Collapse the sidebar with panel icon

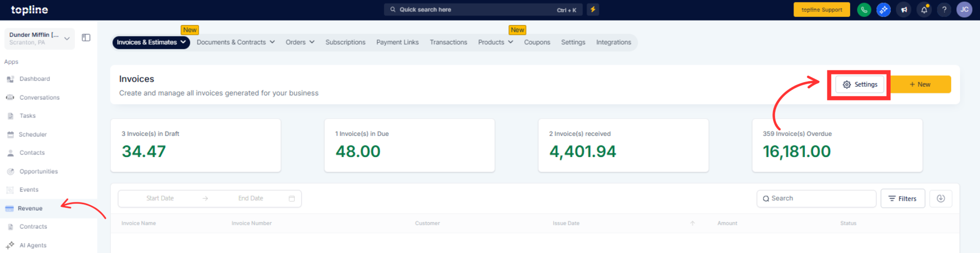pos(86,37)
